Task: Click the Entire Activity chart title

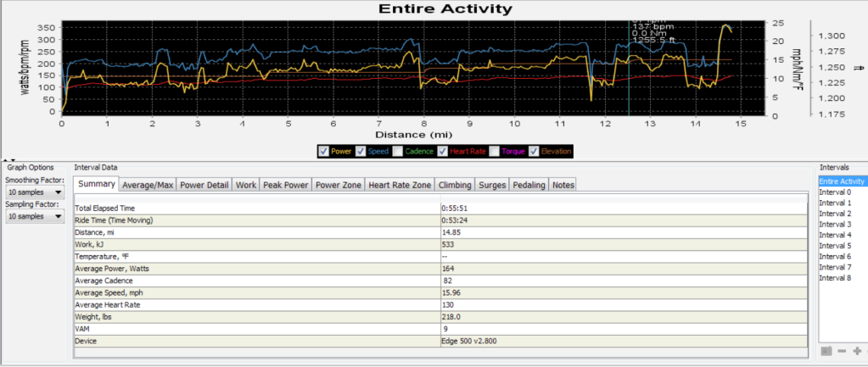Action: click(445, 8)
